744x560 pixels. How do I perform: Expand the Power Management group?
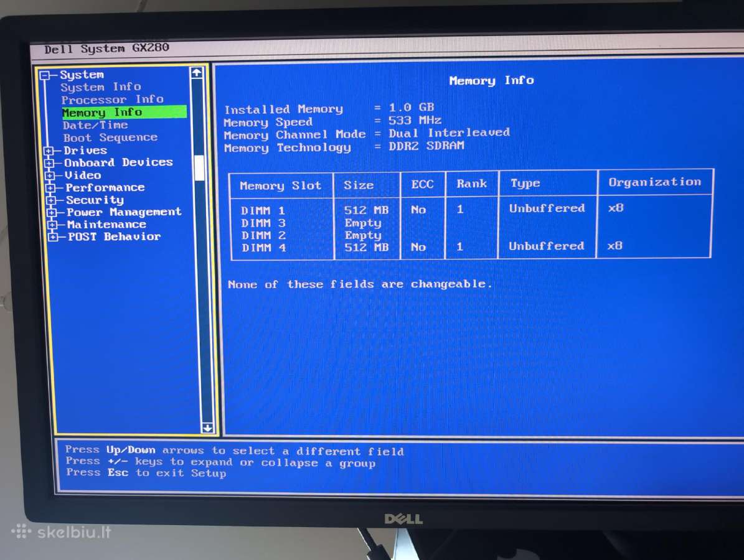click(x=52, y=213)
